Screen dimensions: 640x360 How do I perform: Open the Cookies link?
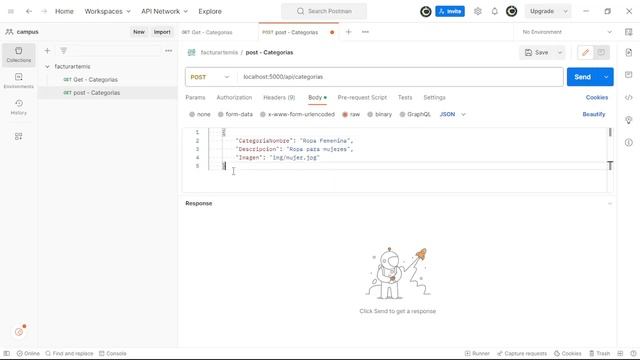click(x=597, y=98)
